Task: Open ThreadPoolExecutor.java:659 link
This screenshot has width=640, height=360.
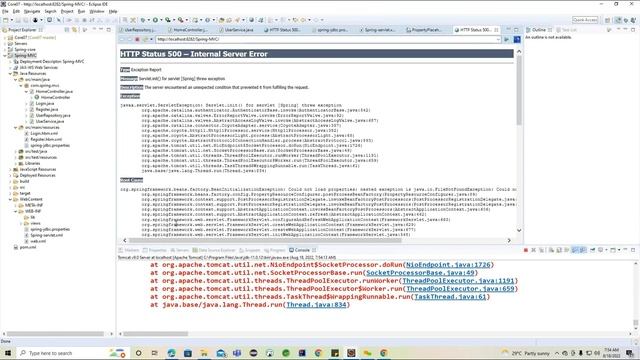Action: coord(460,289)
